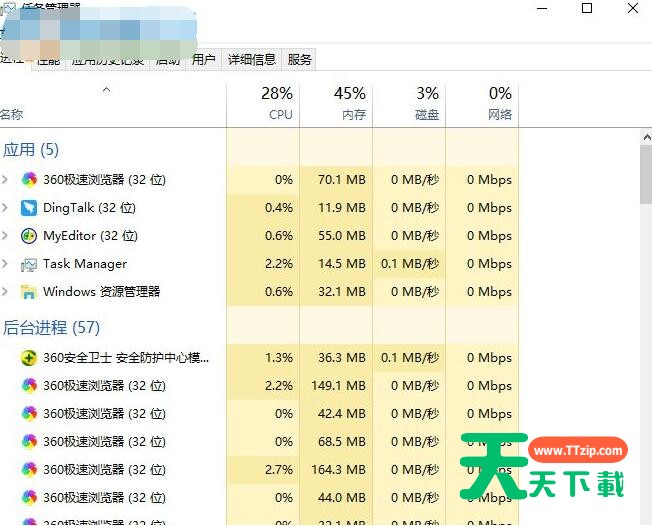Click the DingTalk app icon
Screen dimensions: 652x526
pyautogui.click(x=29, y=207)
